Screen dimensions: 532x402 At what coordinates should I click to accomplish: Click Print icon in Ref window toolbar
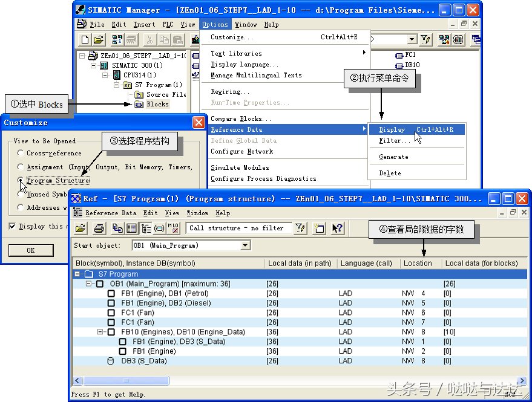(x=99, y=228)
